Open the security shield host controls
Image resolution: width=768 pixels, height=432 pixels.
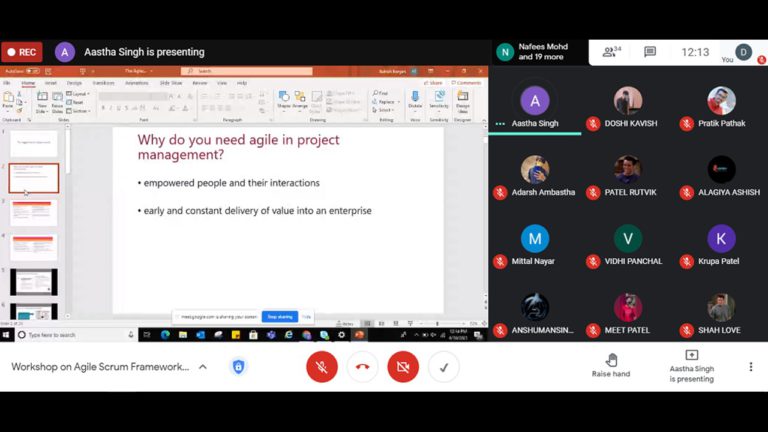click(238, 367)
